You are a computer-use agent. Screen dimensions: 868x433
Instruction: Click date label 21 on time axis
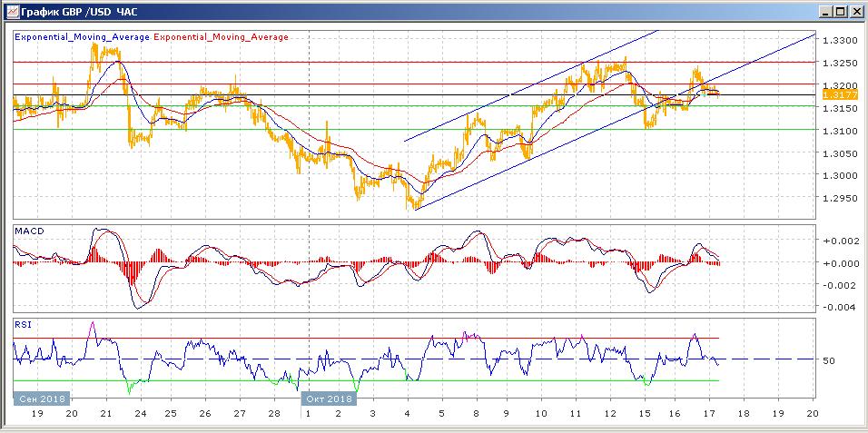coord(106,414)
